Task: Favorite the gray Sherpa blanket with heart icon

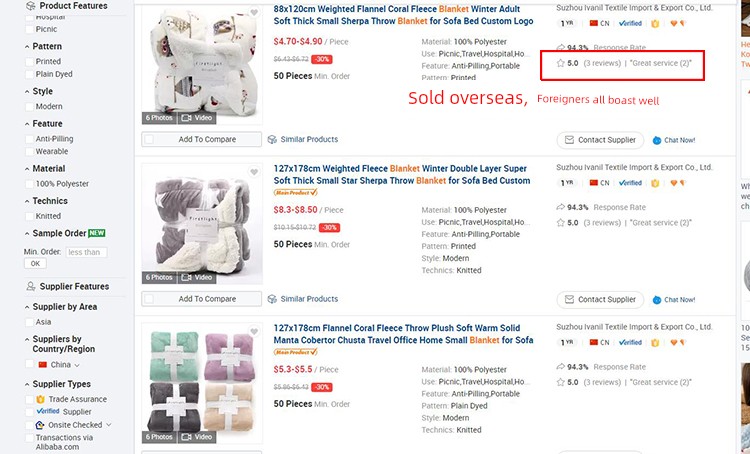Action: pyautogui.click(x=254, y=172)
